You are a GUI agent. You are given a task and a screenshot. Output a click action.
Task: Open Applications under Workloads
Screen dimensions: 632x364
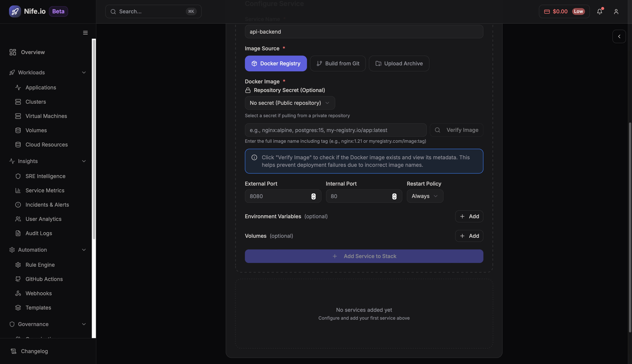click(41, 87)
